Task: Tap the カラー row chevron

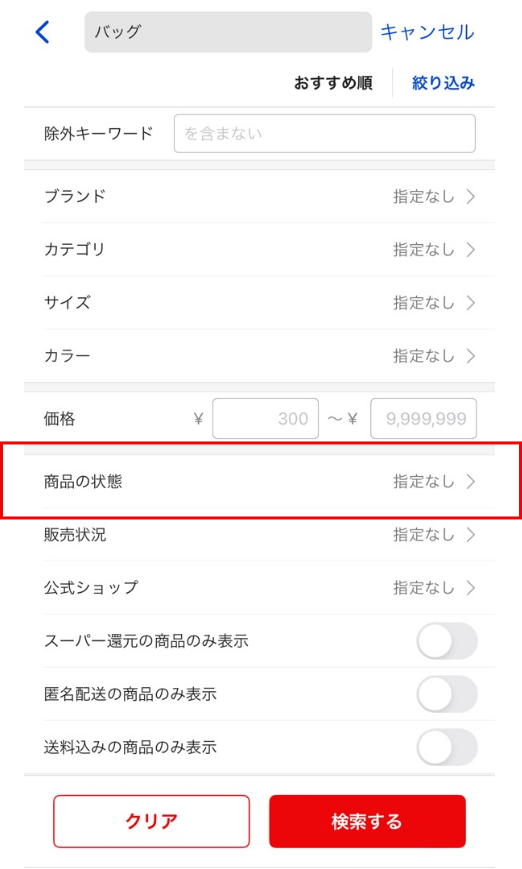Action: coord(470,356)
